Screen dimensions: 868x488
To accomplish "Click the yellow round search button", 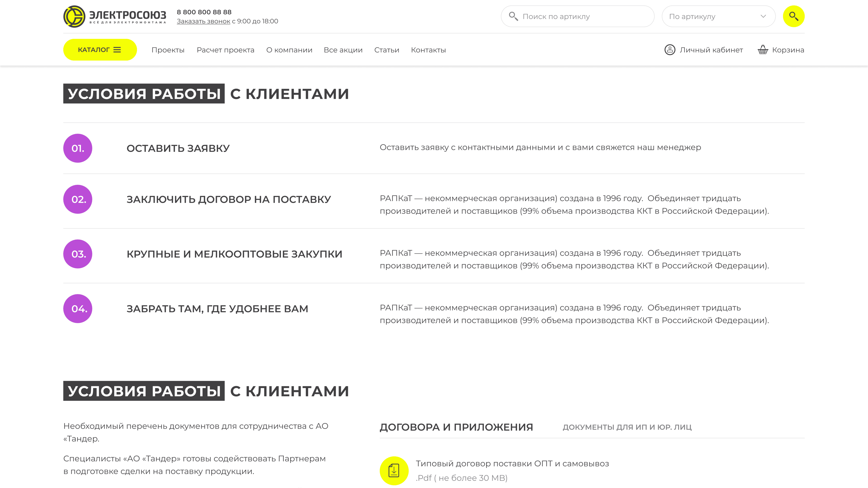I will point(794,16).
